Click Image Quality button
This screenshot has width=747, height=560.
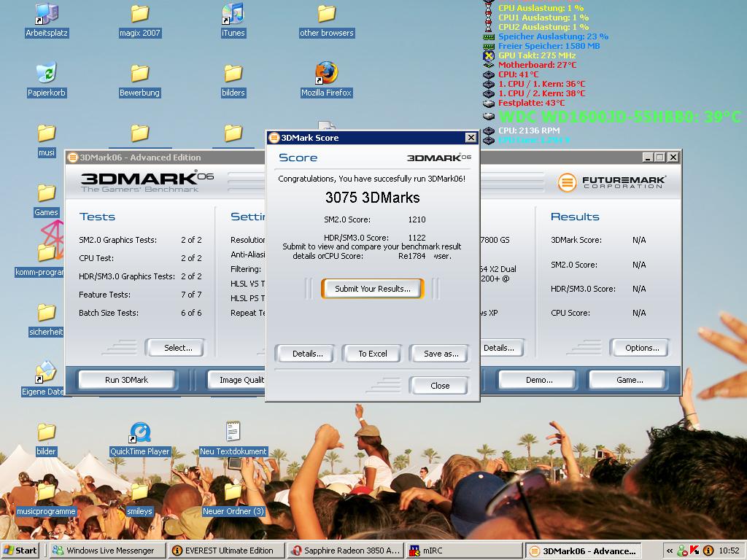[237, 380]
